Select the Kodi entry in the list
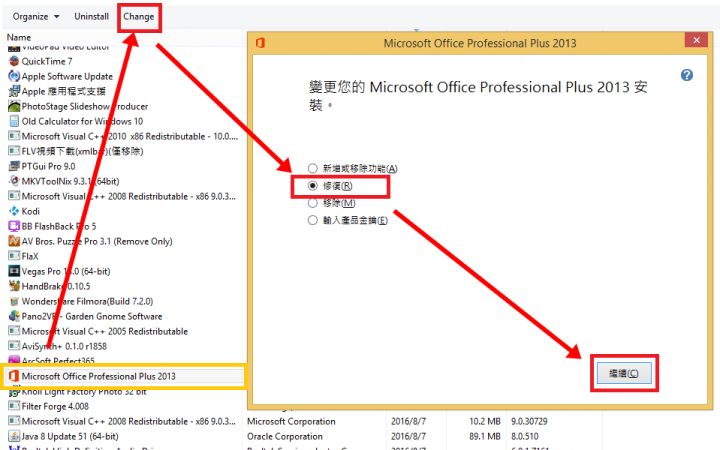 click(x=31, y=211)
